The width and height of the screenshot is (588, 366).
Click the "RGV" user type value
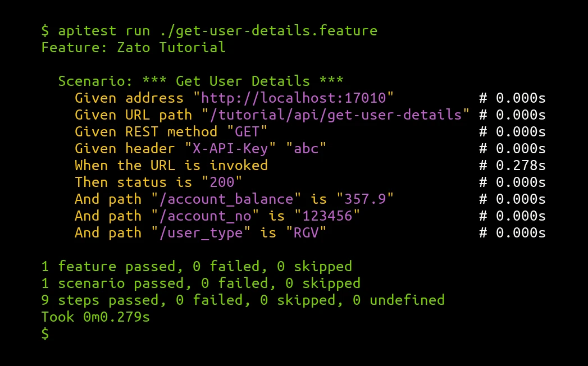point(306,233)
